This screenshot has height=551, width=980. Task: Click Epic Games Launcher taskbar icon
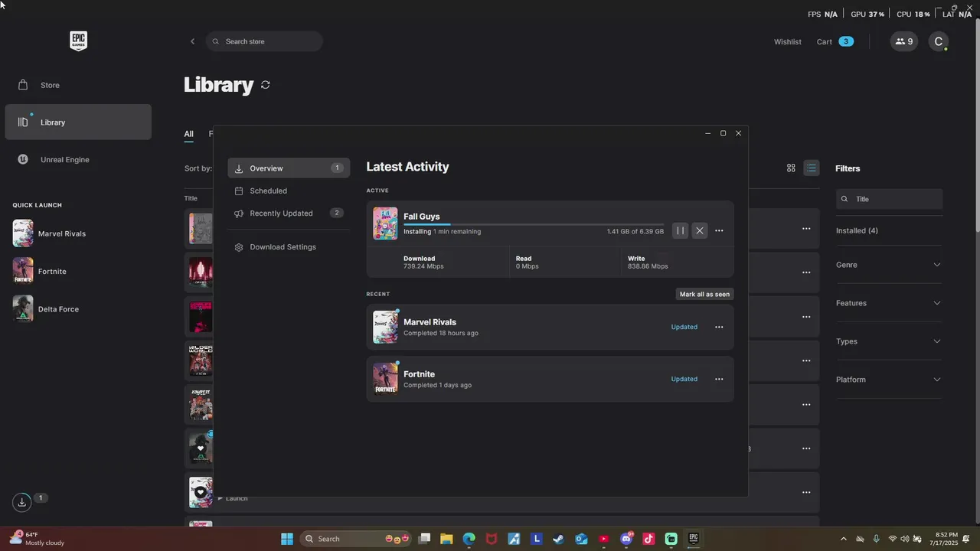click(694, 539)
